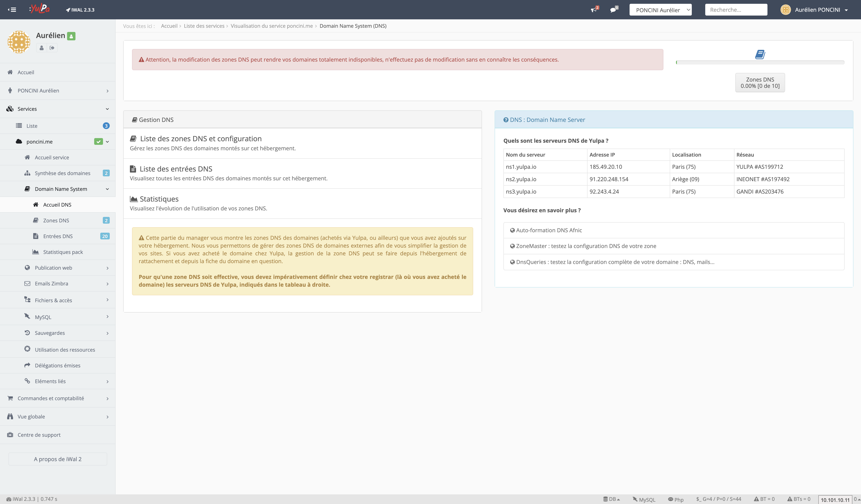Expand the Fichiers & accès submenu
The width and height of the screenshot is (861, 504).
(58, 300)
